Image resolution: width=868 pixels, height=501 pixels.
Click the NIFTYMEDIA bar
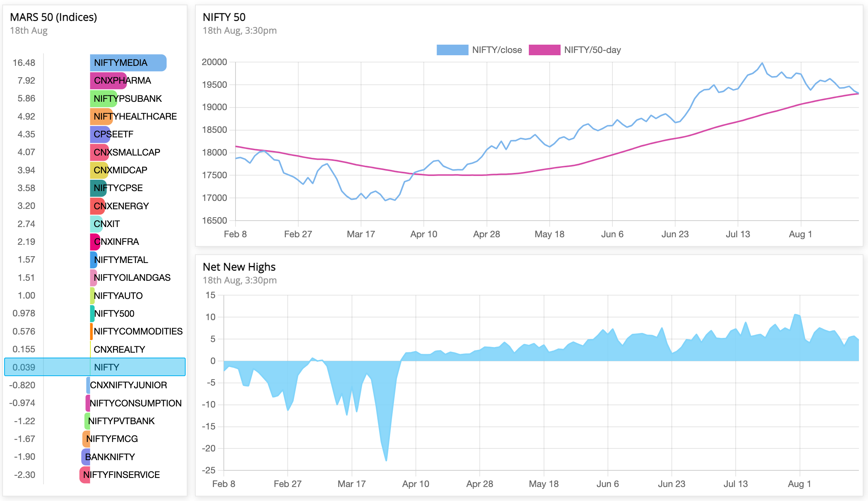tap(128, 63)
